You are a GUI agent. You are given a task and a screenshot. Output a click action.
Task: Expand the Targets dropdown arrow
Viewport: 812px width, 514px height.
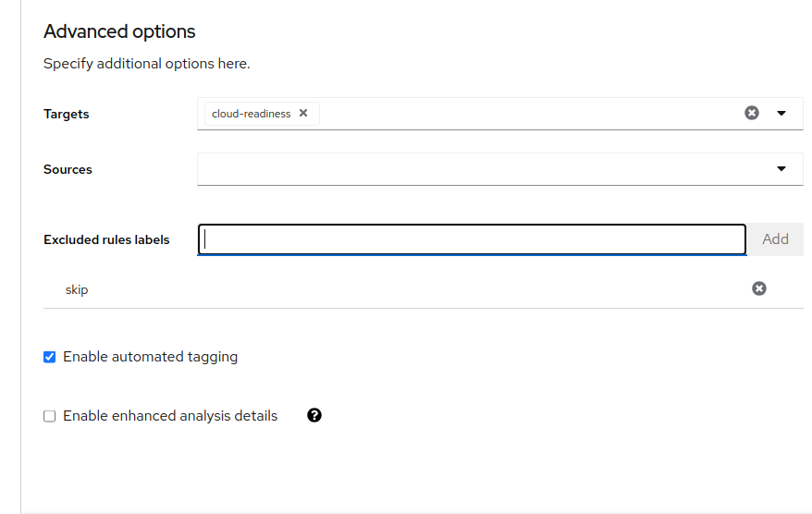tap(781, 113)
